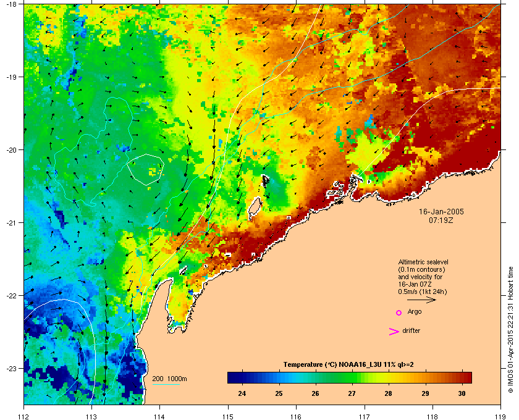Click the IMOS copyright timestamp vertical text
519x420 pixels.
[510, 330]
